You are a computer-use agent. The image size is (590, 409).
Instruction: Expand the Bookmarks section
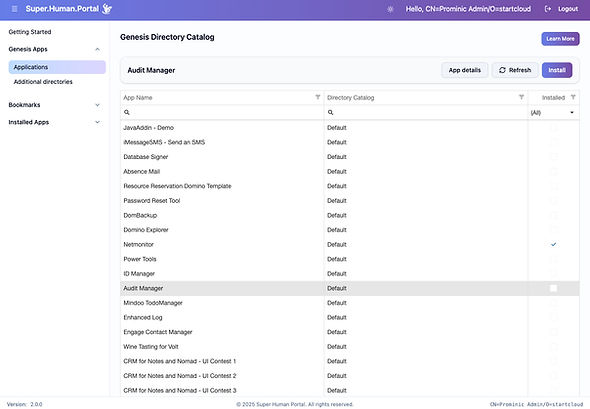click(97, 105)
